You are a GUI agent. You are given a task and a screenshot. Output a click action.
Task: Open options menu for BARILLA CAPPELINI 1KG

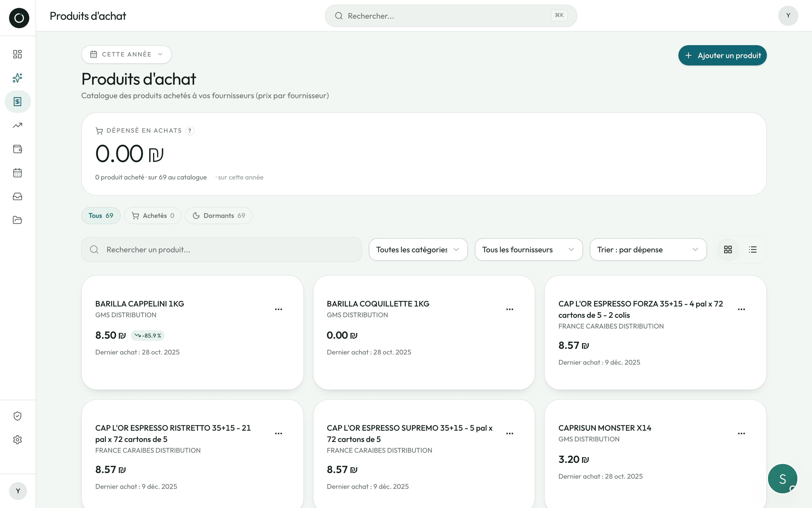(279, 309)
